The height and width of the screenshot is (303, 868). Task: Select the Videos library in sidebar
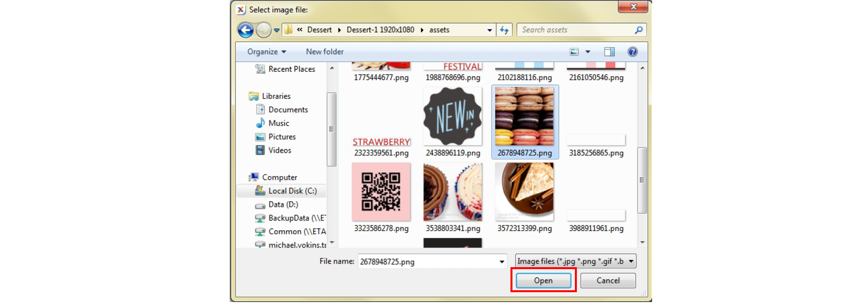click(279, 150)
